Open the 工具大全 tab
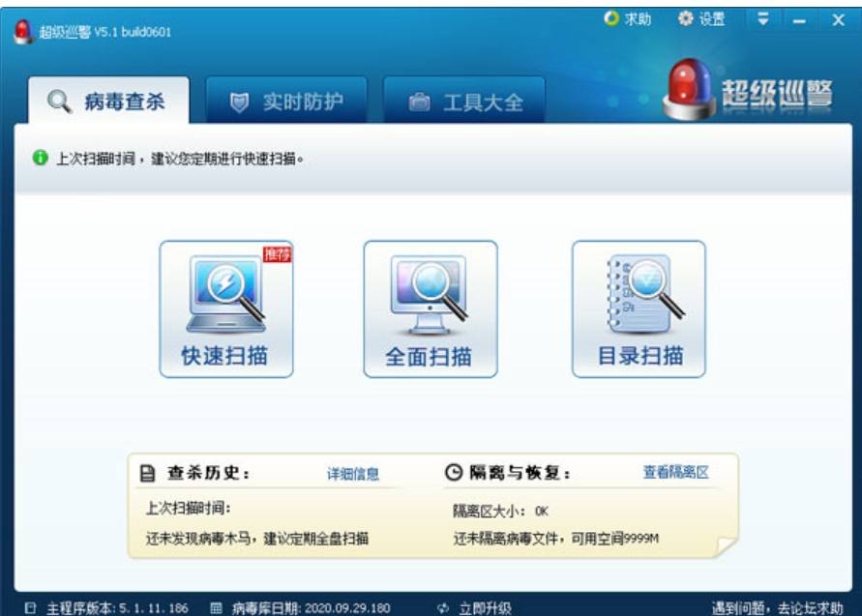 click(x=464, y=101)
